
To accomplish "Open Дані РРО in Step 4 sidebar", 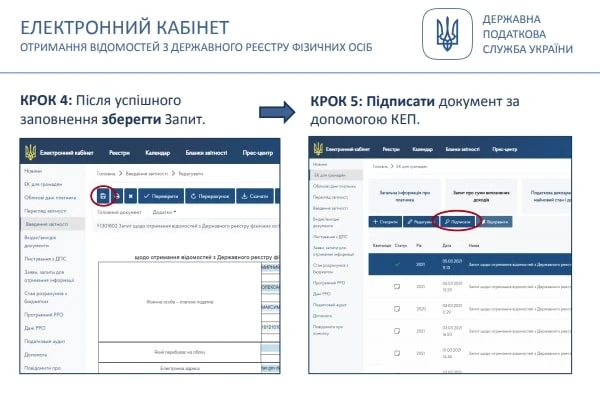I will (35, 328).
